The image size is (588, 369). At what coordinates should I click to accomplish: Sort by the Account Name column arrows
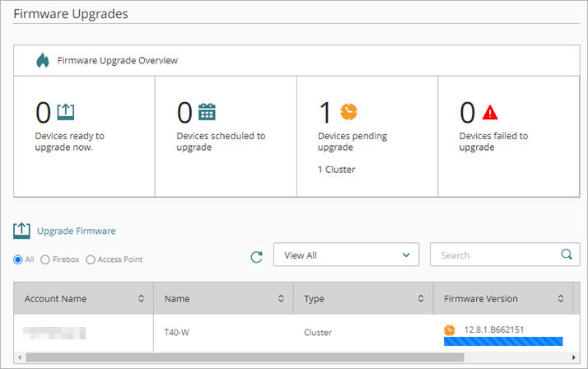(x=141, y=299)
